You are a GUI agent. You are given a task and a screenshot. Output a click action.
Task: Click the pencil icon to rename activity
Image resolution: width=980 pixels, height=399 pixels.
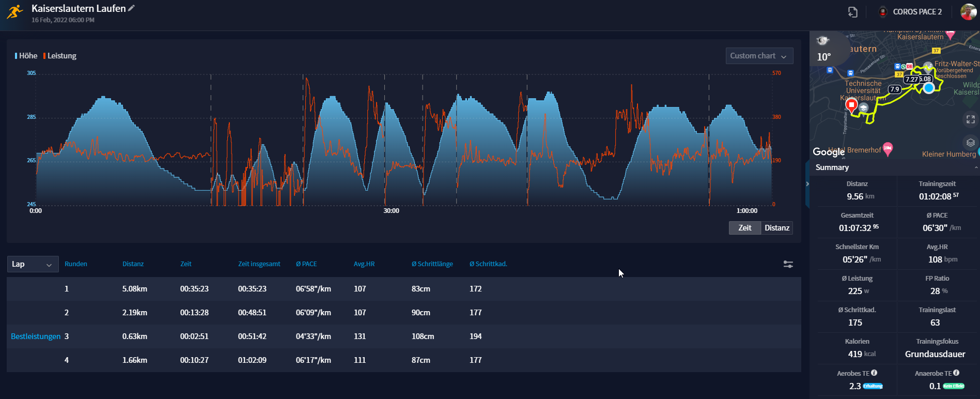132,8
